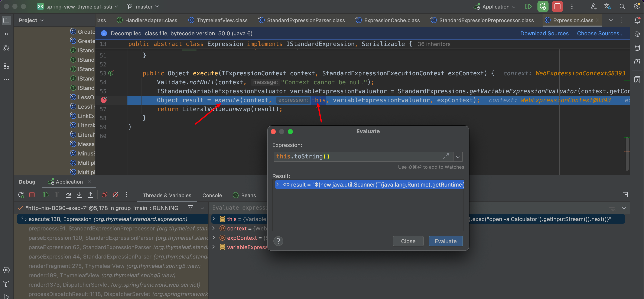This screenshot has width=644, height=299.
Task: Open the master branch dropdown
Action: (x=143, y=6)
